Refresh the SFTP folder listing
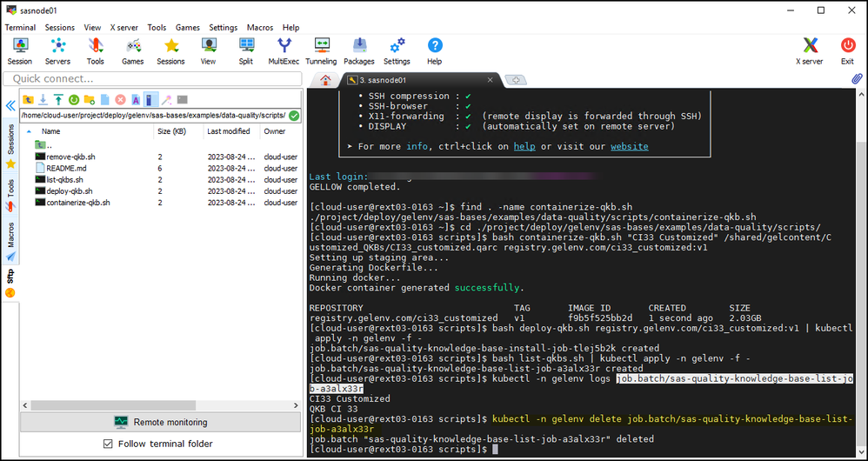868x461 pixels. pos(74,100)
